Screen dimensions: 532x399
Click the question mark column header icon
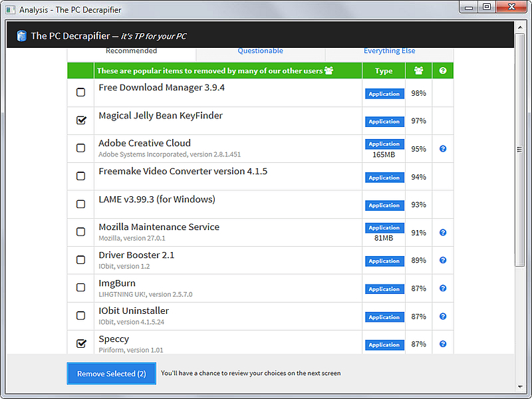[x=443, y=70]
